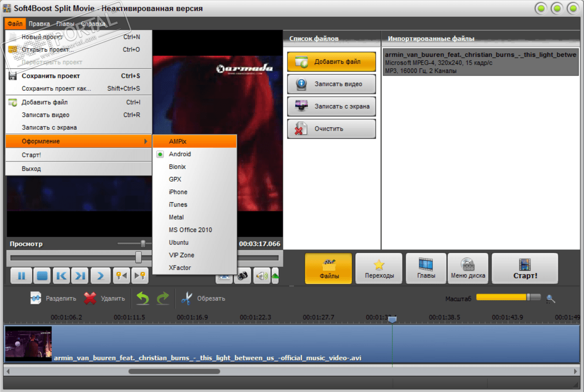The width and height of the screenshot is (584, 392).
Task: Choose Выход menu item
Action: [x=78, y=169]
